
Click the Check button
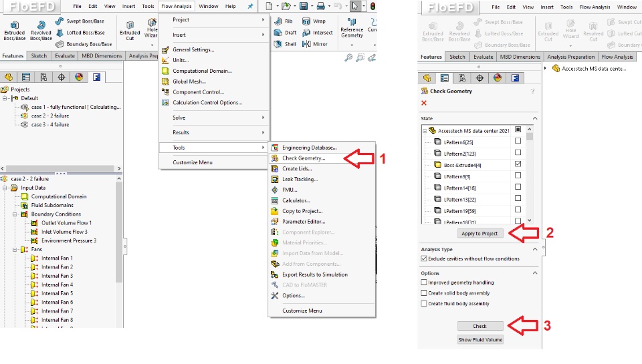[x=479, y=326]
